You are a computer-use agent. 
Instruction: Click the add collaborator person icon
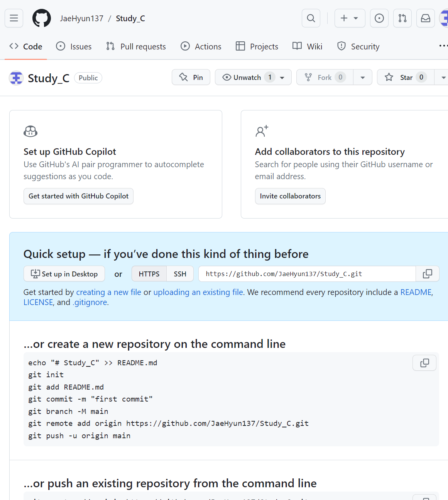[262, 131]
